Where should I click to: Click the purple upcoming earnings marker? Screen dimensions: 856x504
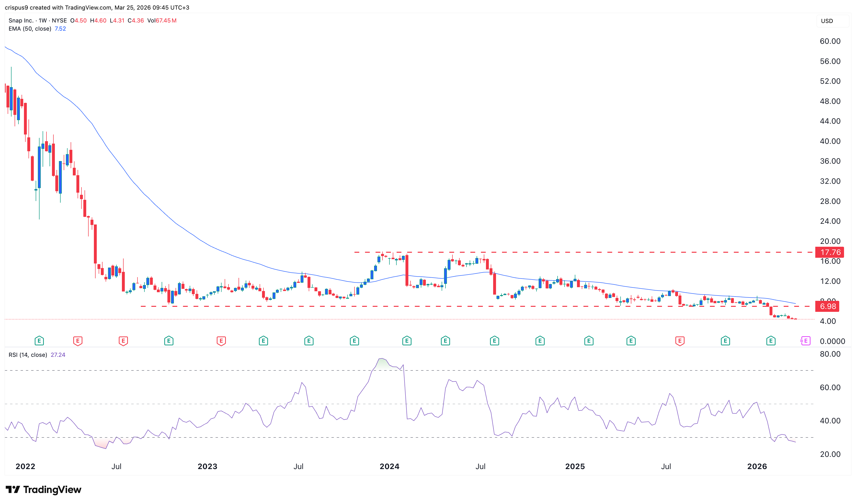click(x=805, y=341)
